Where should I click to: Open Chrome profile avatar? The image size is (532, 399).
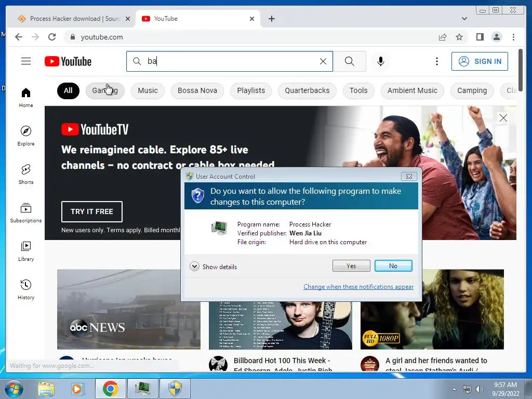point(496,37)
